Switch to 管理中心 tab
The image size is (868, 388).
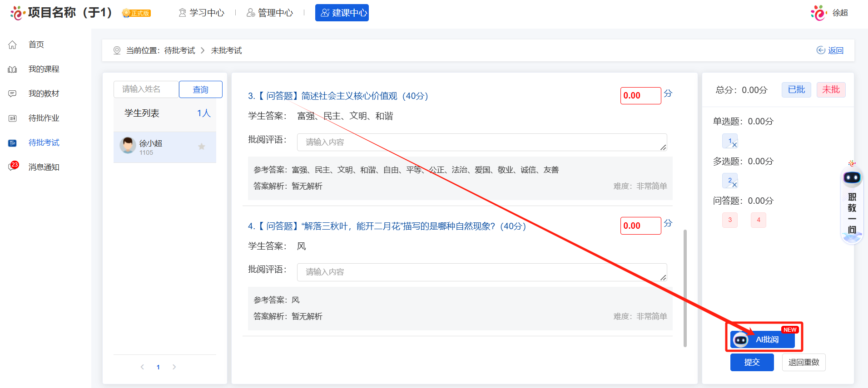270,13
